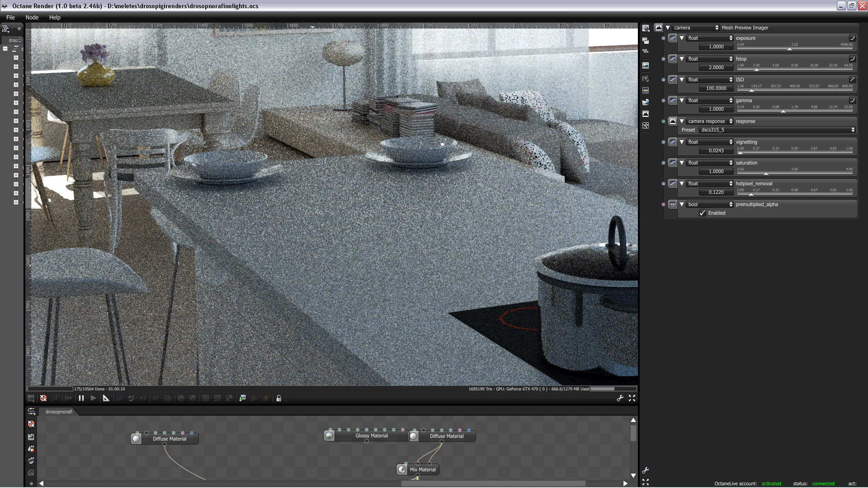Click the render region target icon
Viewport: 868px width, 488px height.
(43, 399)
